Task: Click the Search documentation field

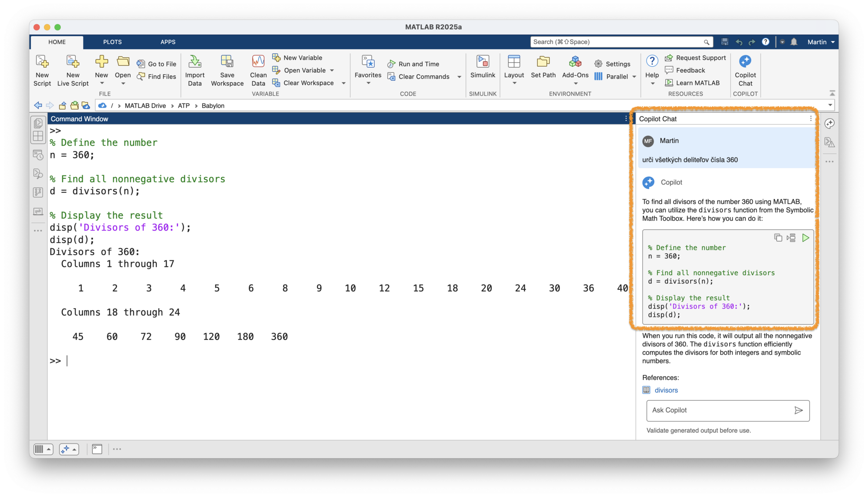Action: pyautogui.click(x=621, y=42)
